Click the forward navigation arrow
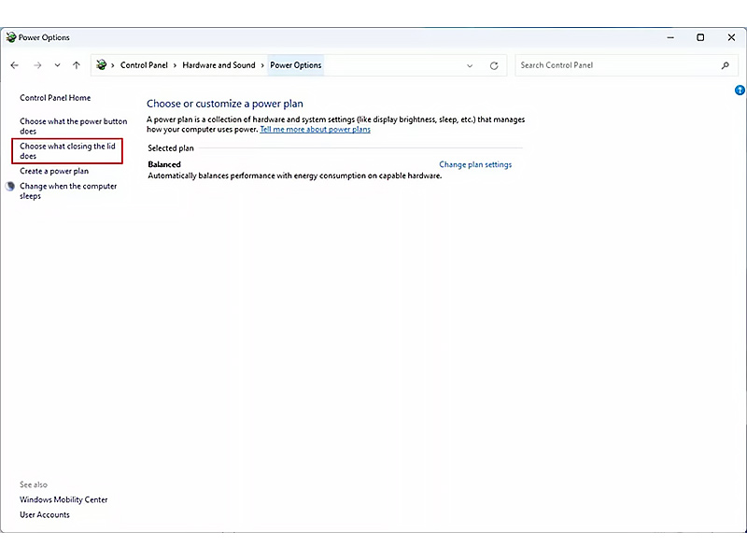Image resolution: width=747 pixels, height=560 pixels. (37, 65)
